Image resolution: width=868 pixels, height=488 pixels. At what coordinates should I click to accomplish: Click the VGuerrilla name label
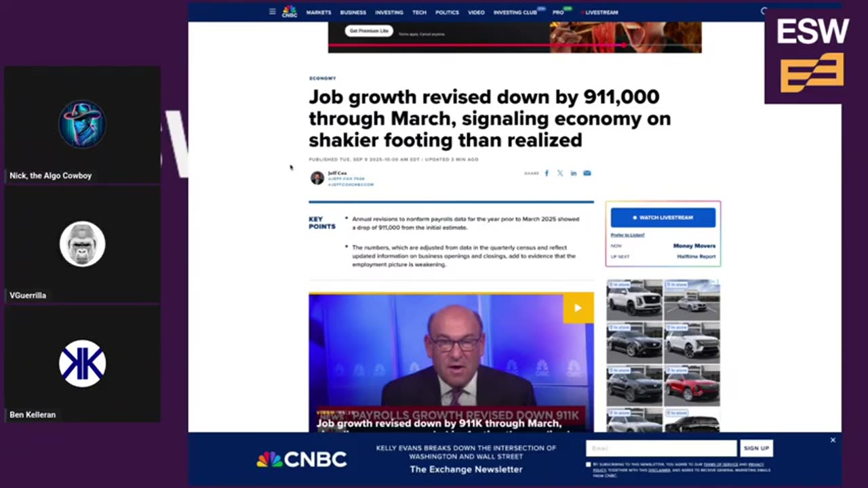[28, 296]
